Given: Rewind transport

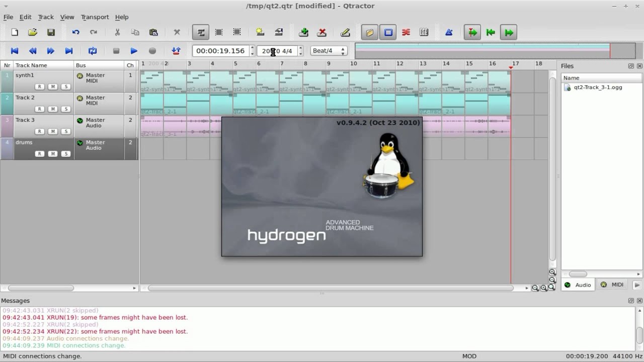Looking at the screenshot, I should pos(33,51).
